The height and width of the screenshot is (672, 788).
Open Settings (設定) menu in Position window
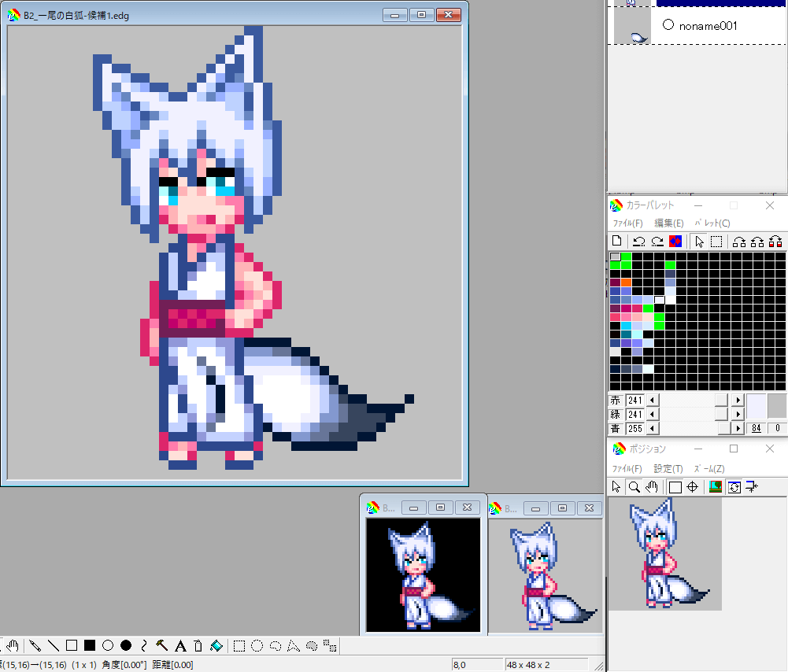tap(668, 469)
